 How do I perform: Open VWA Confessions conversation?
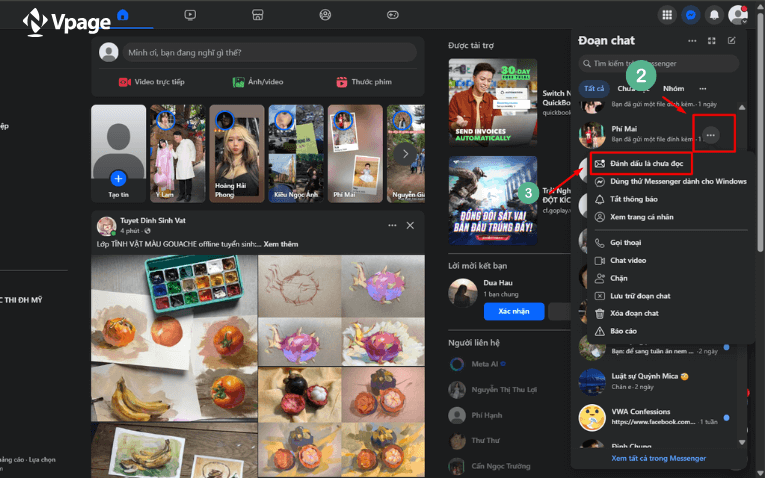pyautogui.click(x=656, y=417)
